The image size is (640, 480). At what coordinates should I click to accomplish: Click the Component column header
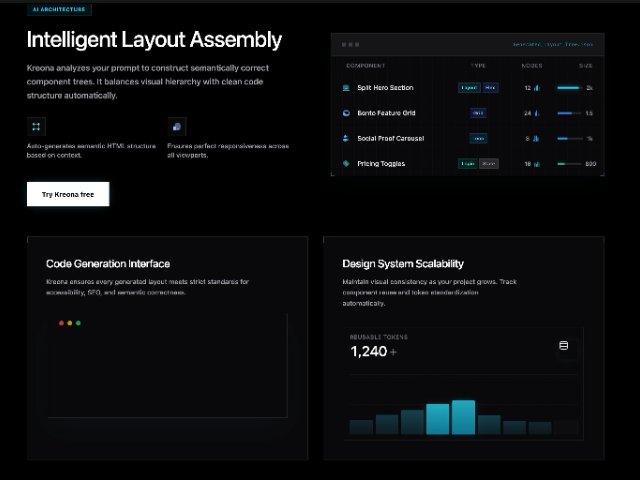(365, 66)
